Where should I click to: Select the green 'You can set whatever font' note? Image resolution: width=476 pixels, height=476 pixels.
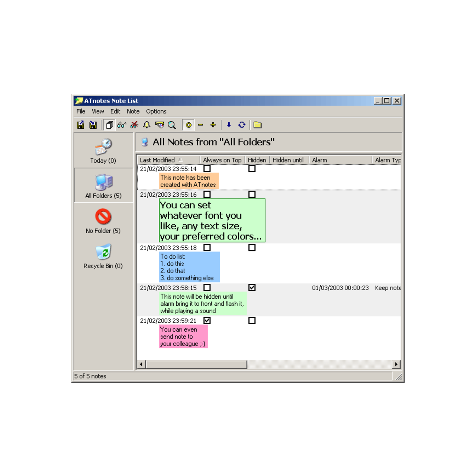pos(212,221)
